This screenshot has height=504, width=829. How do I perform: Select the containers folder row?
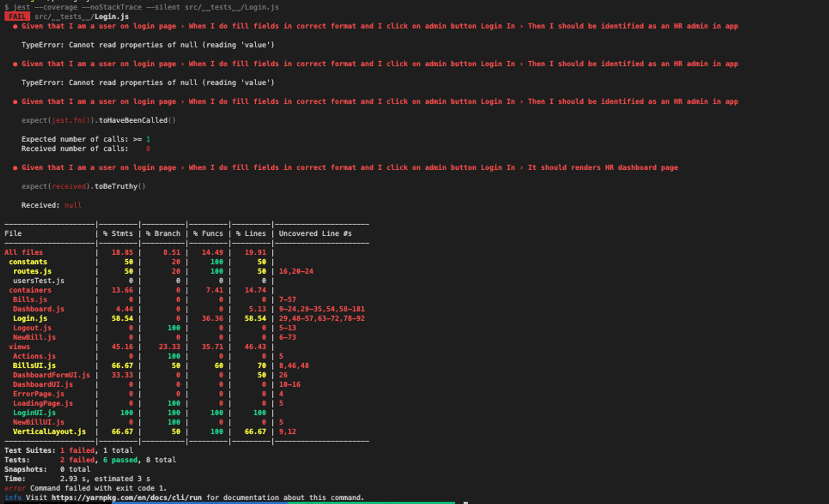30,290
